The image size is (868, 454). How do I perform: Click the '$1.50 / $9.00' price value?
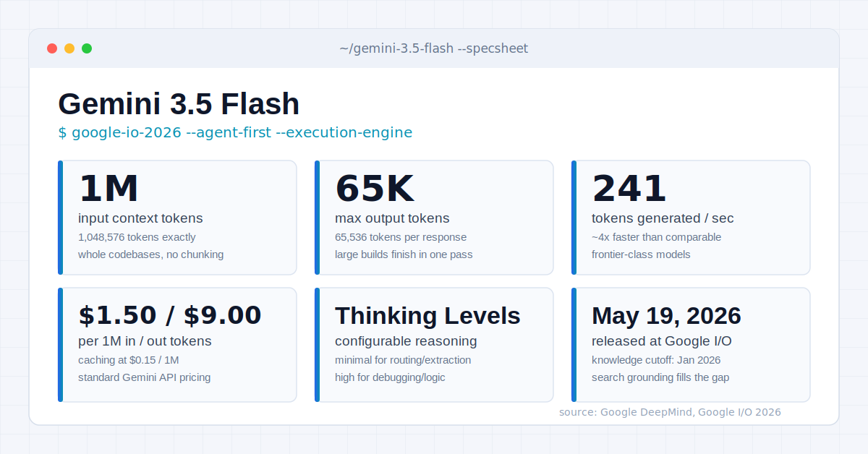click(x=170, y=315)
